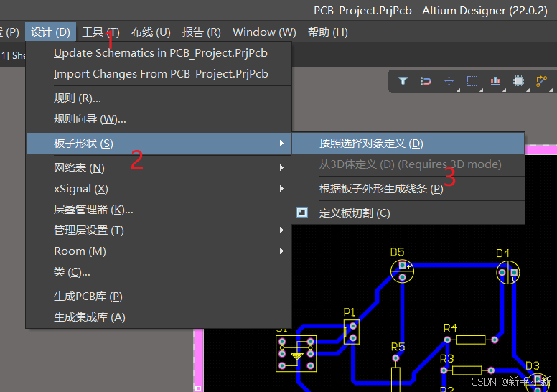This screenshot has width=557, height=392.
Task: Select the interactive routing tool icon
Action: [x=541, y=81]
